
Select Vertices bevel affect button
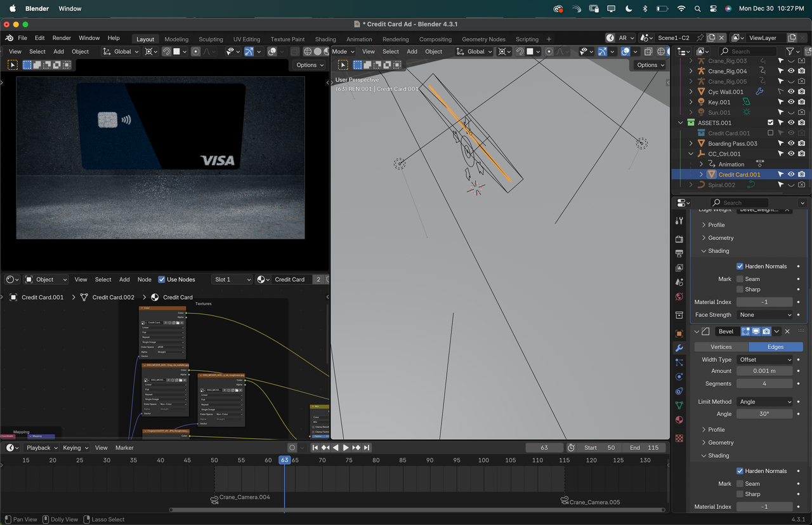721,347
